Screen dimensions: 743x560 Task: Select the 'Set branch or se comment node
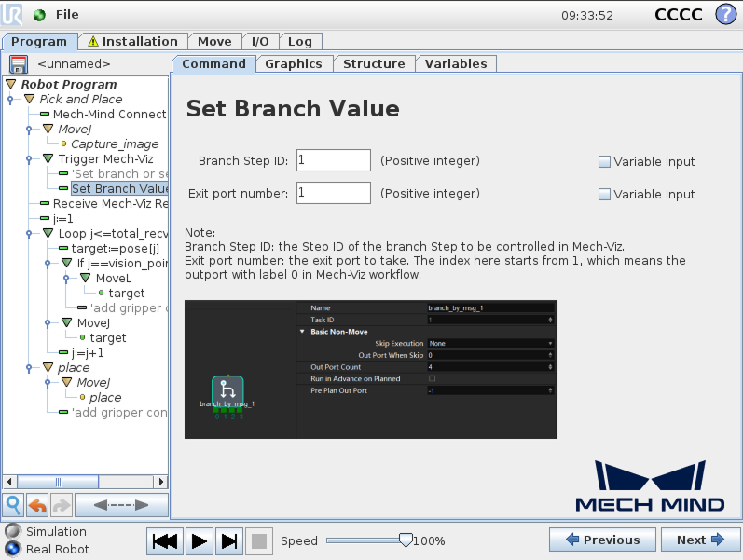(119, 174)
